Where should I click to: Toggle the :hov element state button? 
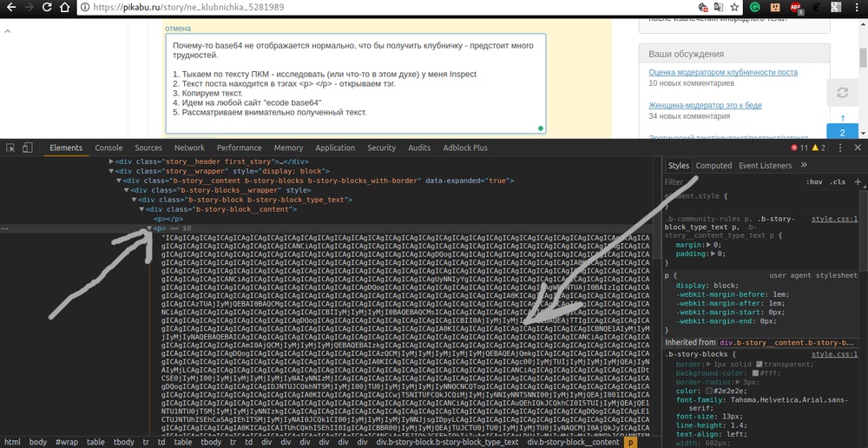(814, 182)
